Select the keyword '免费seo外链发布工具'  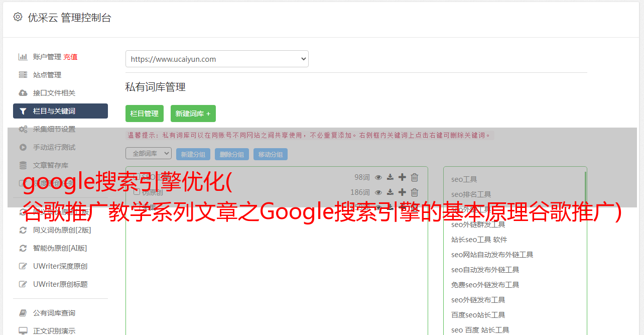click(x=485, y=285)
